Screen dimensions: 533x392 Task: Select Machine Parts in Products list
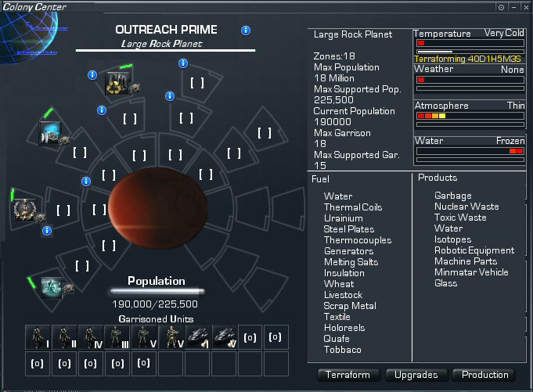[466, 261]
